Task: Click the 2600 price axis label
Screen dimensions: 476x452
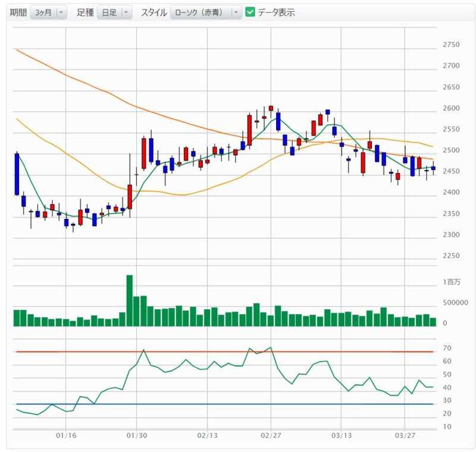Action: point(451,108)
